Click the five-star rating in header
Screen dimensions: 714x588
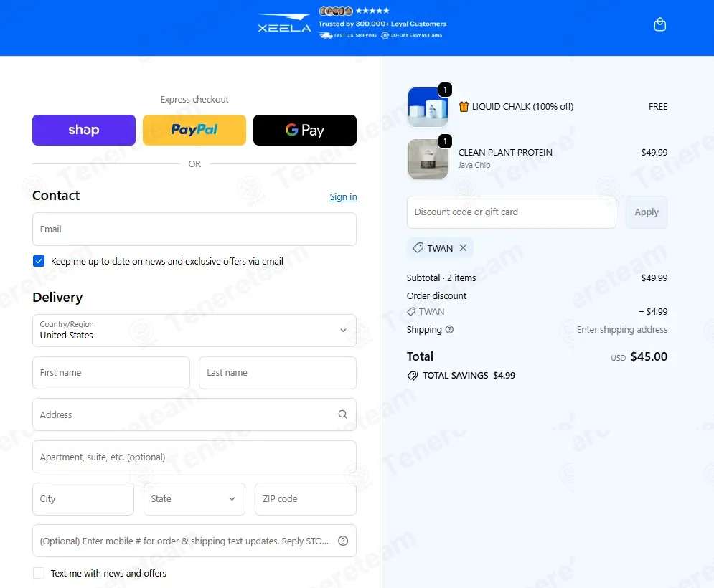pos(372,11)
